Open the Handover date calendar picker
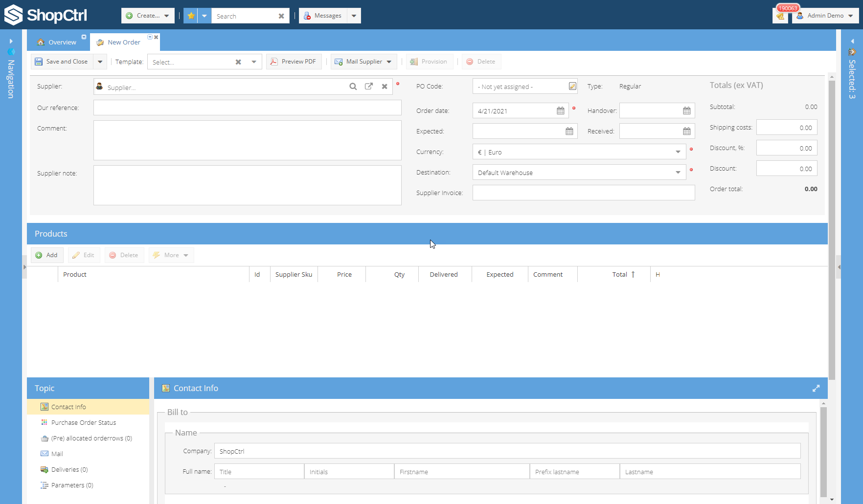 click(687, 111)
